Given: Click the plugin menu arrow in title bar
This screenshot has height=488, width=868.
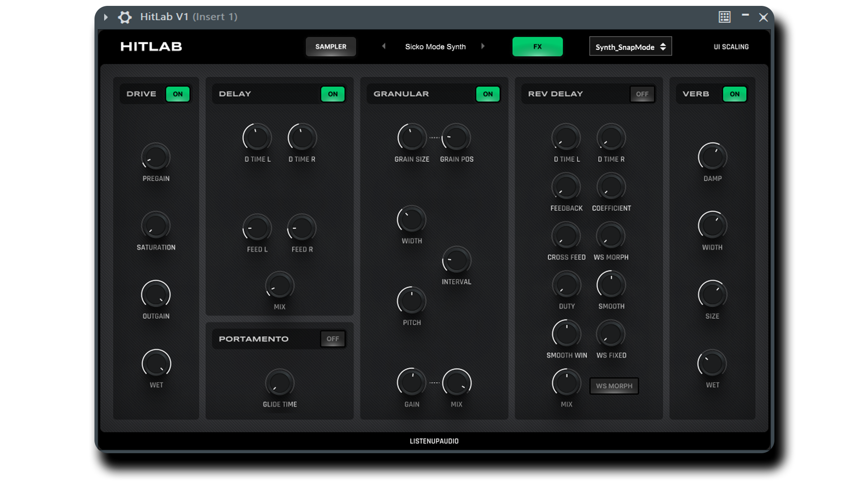Looking at the screenshot, I should (x=105, y=17).
